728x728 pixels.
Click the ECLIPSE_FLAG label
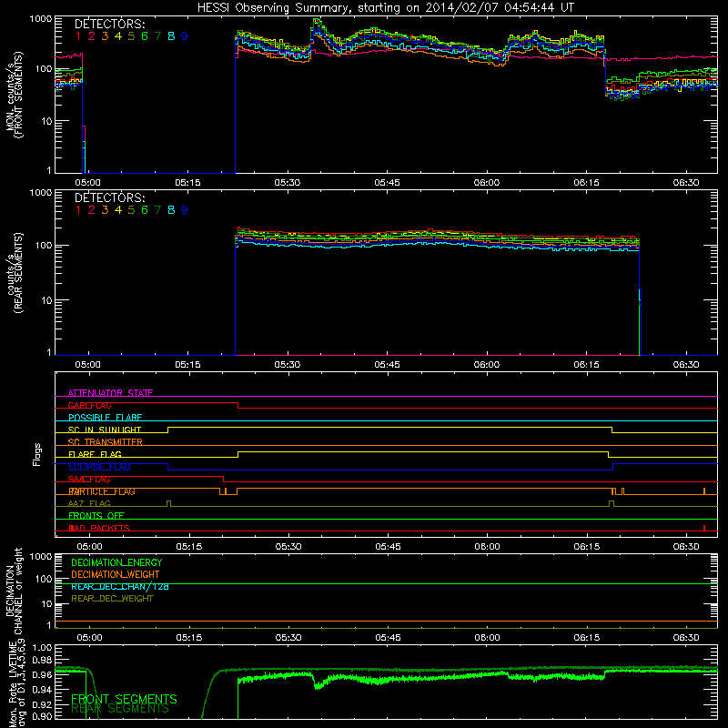click(x=99, y=467)
